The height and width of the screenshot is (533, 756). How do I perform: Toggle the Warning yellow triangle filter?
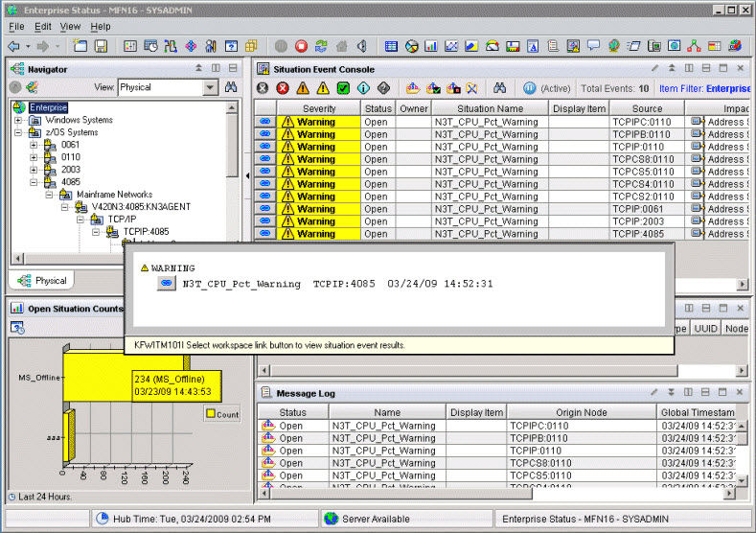323,88
